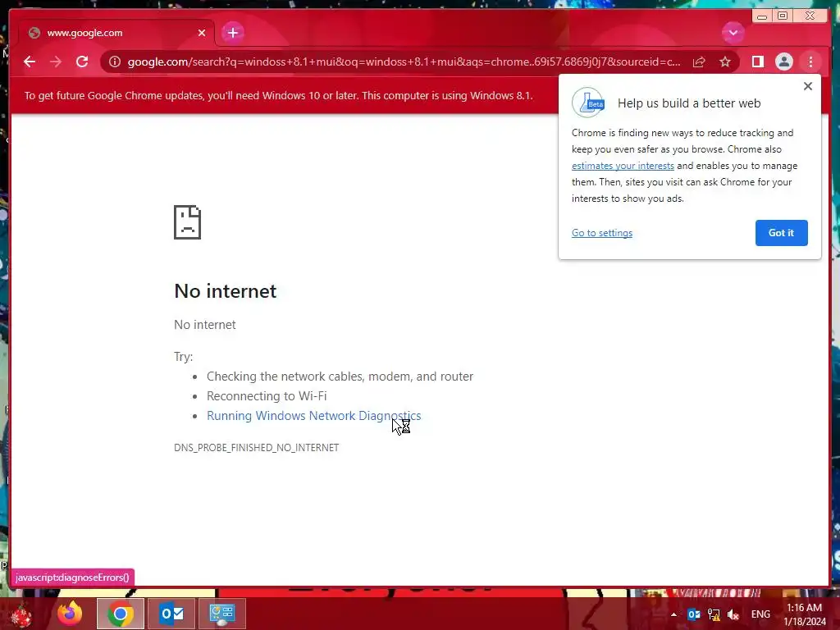View site information icon in address bar
Viewport: 840px width, 630px height.
coord(115,62)
